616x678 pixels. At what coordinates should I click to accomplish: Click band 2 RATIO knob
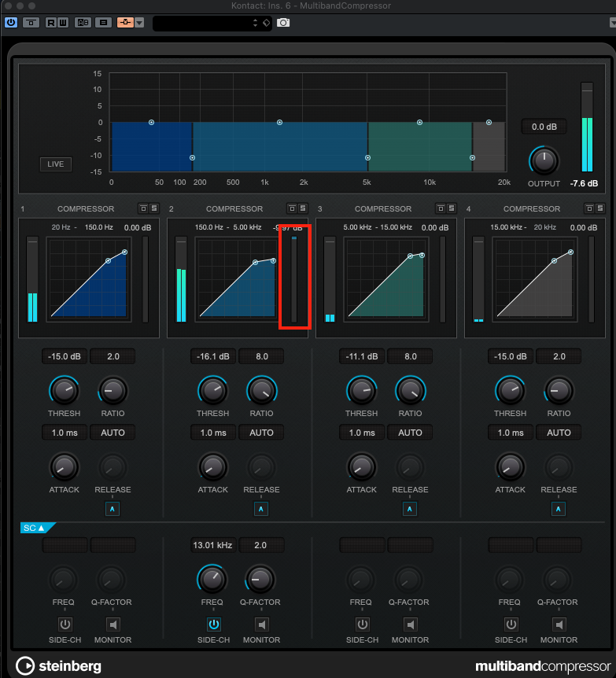pos(261,390)
